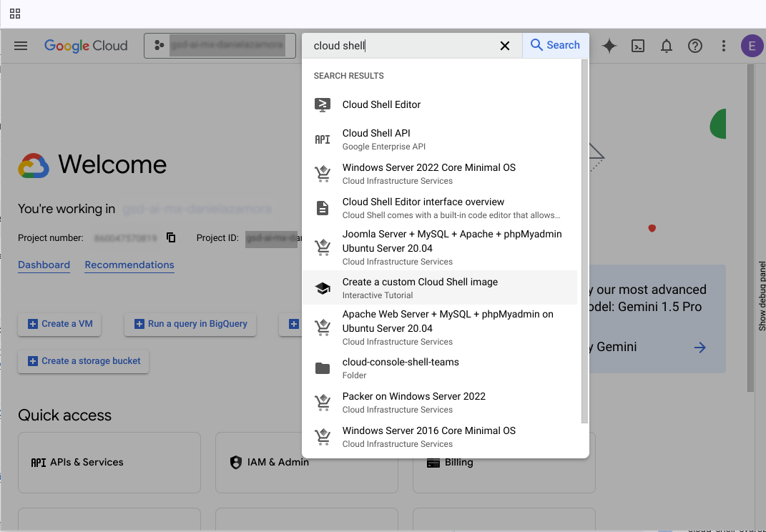Activate Cloud Shell terminal icon

(x=638, y=46)
